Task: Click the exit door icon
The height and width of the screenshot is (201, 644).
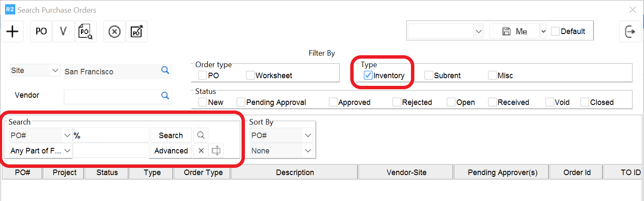Action: point(630,31)
